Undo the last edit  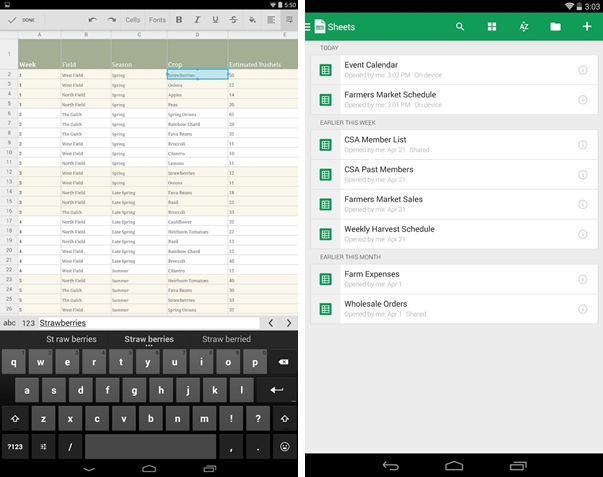pos(92,20)
